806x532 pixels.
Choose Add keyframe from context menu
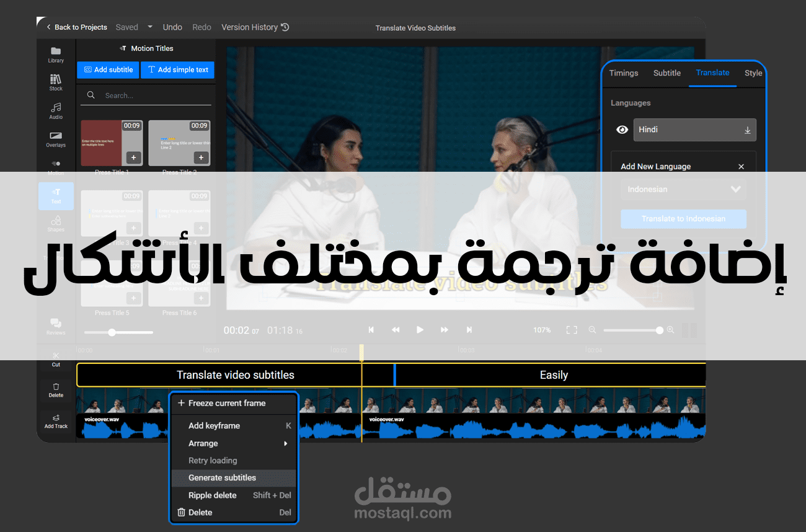tap(234, 426)
